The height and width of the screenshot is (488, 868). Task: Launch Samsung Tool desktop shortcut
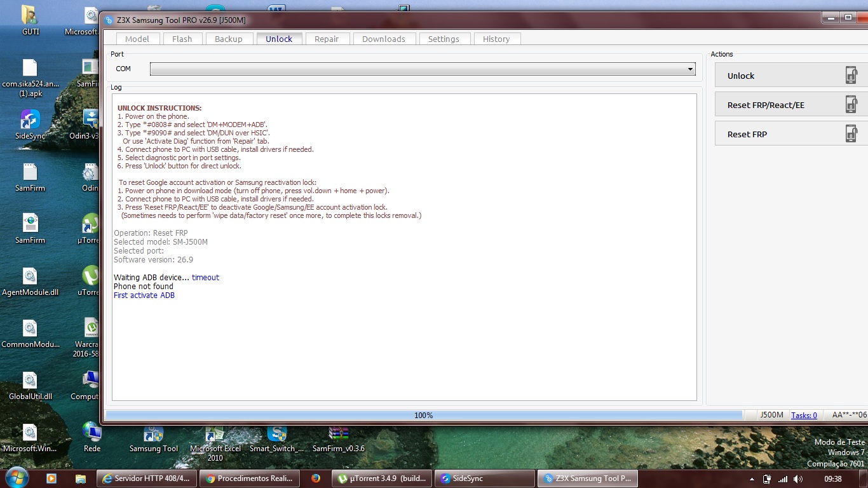click(154, 439)
